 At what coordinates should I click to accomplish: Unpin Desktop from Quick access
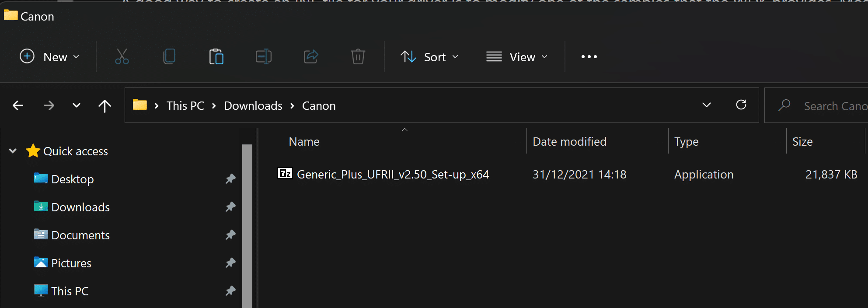[230, 178]
